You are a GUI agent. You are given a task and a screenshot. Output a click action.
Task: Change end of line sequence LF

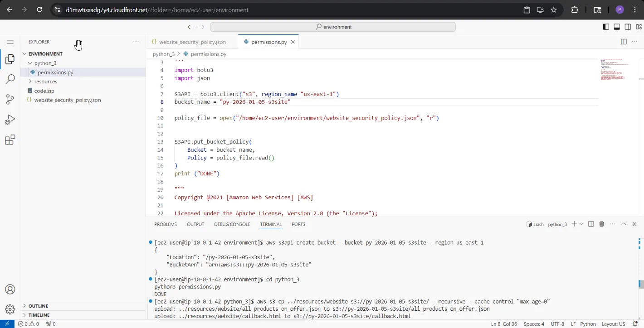tap(573, 324)
